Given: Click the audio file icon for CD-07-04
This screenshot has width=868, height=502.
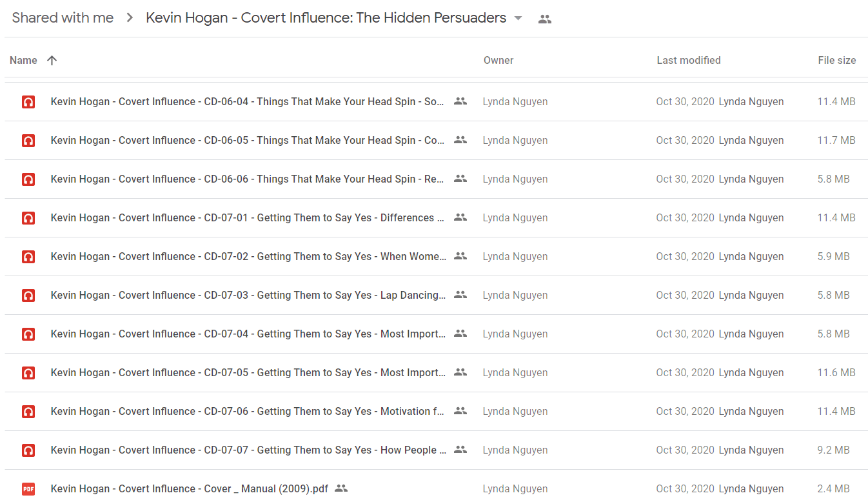Looking at the screenshot, I should (x=28, y=334).
